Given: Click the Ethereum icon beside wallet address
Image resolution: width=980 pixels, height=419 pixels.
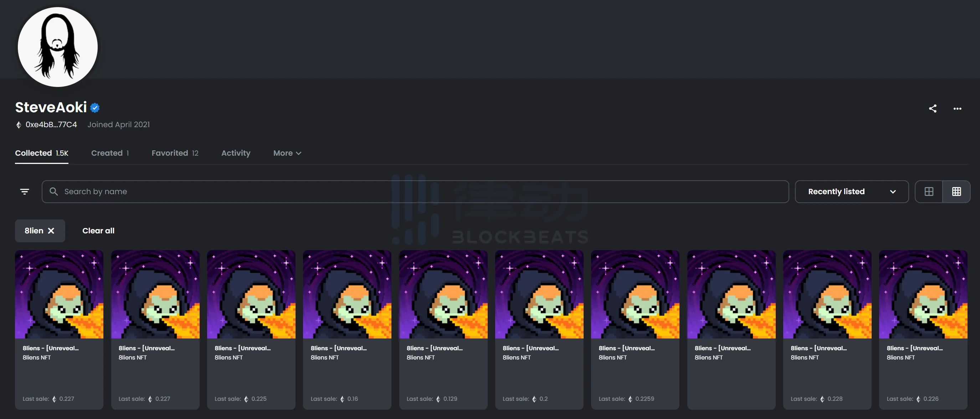Looking at the screenshot, I should point(18,125).
